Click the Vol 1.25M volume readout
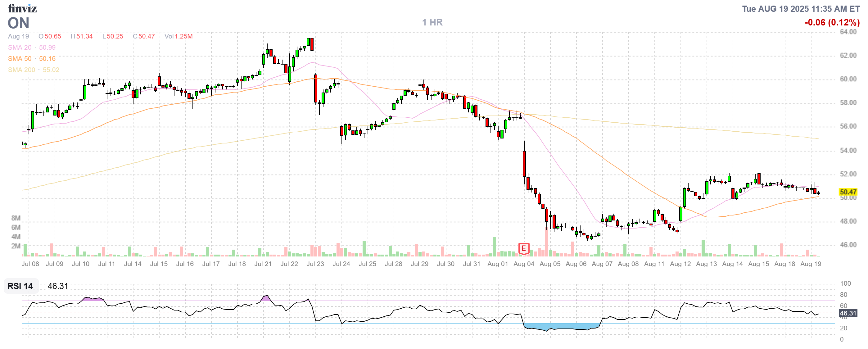The width and height of the screenshot is (868, 349). coord(178,36)
